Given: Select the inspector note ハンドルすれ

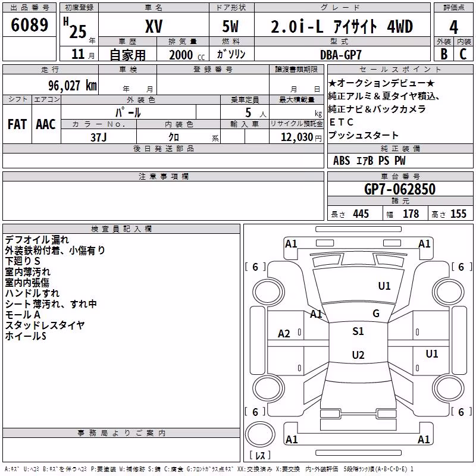Looking at the screenshot, I should (32, 293).
